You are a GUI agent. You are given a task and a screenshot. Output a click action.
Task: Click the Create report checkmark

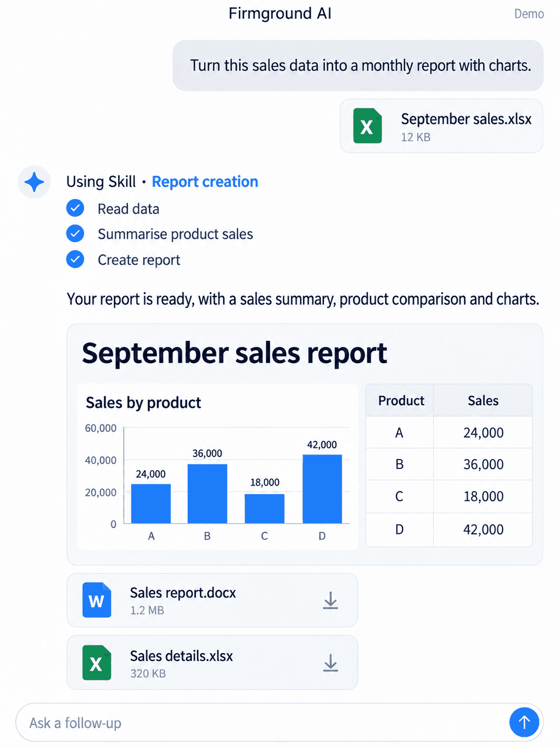pos(75,259)
